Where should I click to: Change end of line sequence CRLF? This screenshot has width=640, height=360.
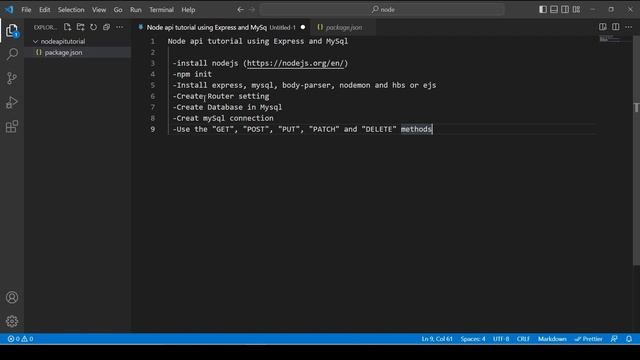coord(523,339)
